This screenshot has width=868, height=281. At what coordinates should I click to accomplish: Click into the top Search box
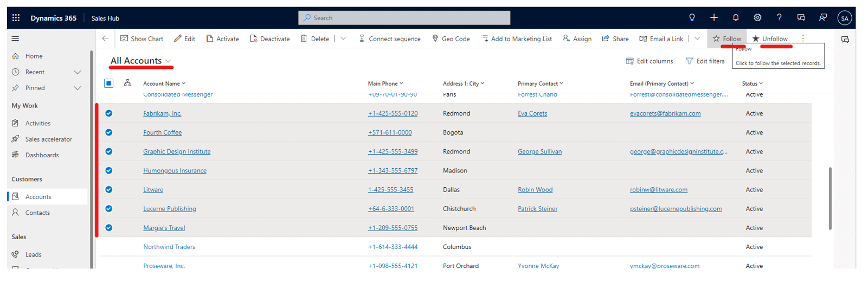click(404, 18)
